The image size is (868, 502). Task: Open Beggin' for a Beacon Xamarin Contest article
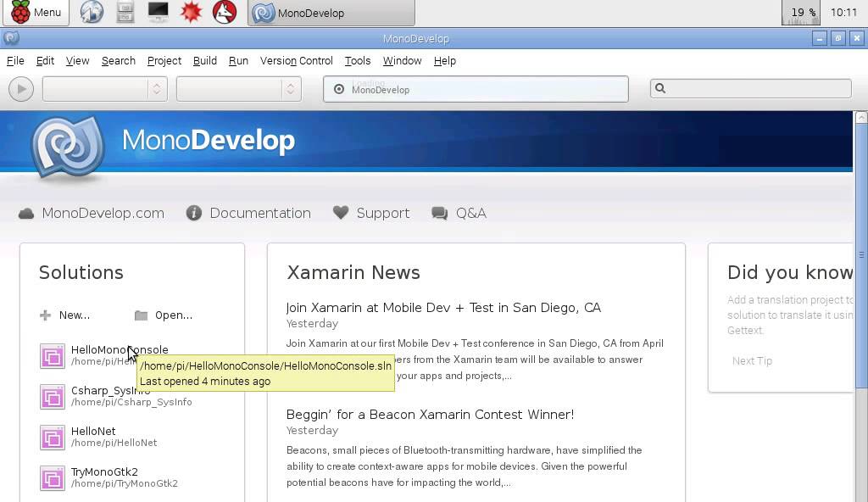coord(430,415)
